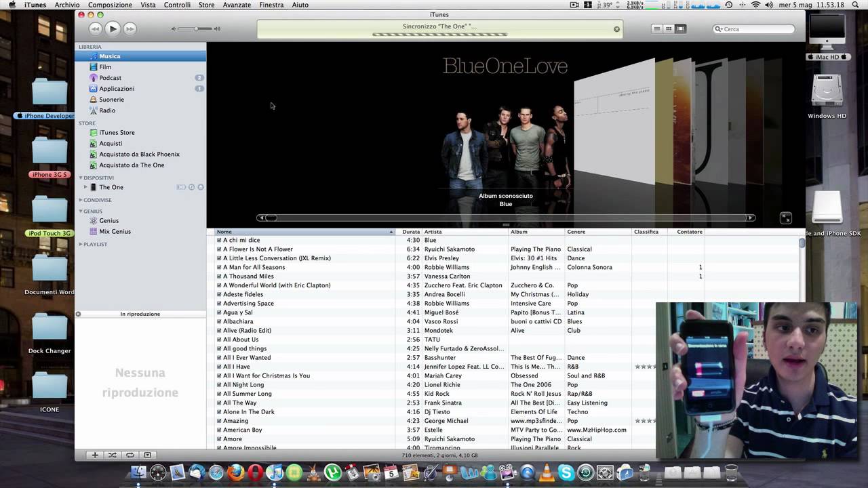Image resolution: width=868 pixels, height=488 pixels.
Task: Sort by the Contatore column
Action: (686, 232)
